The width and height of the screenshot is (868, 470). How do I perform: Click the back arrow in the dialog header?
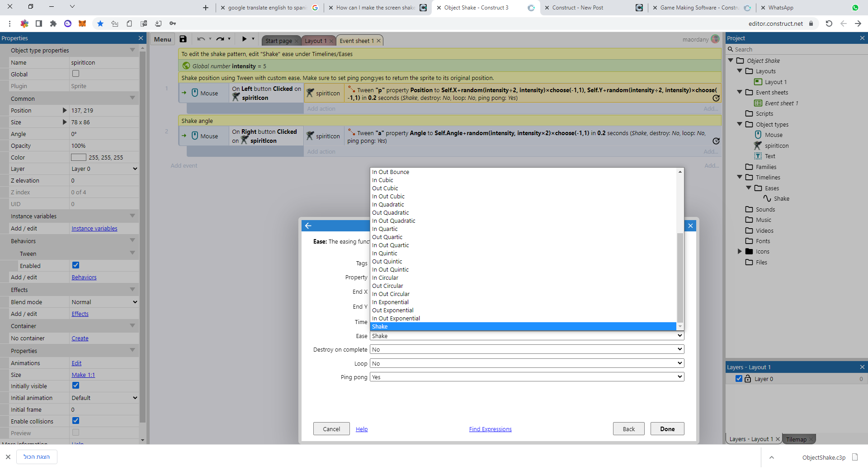(x=308, y=226)
